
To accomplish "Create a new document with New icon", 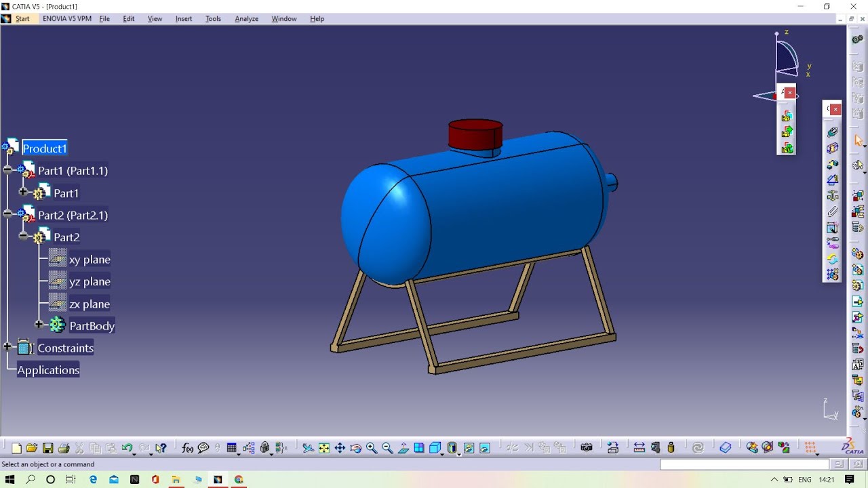I will [x=16, y=448].
